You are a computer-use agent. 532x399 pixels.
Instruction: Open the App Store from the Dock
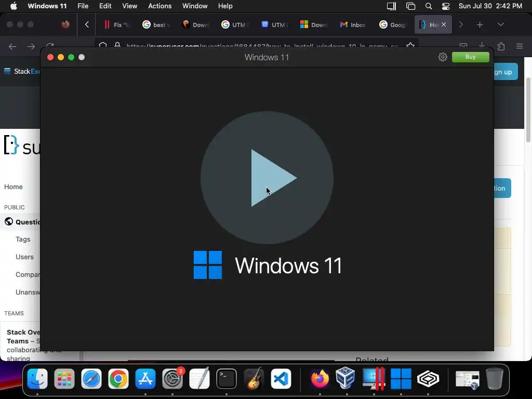[x=145, y=379]
